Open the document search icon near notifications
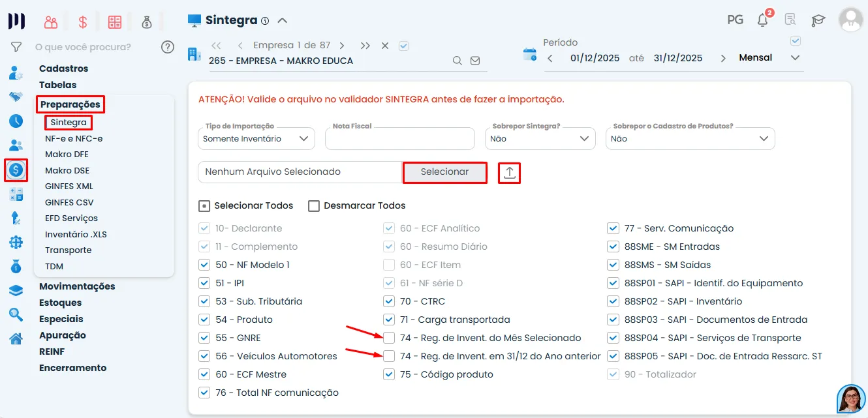The image size is (868, 418). [x=790, y=20]
